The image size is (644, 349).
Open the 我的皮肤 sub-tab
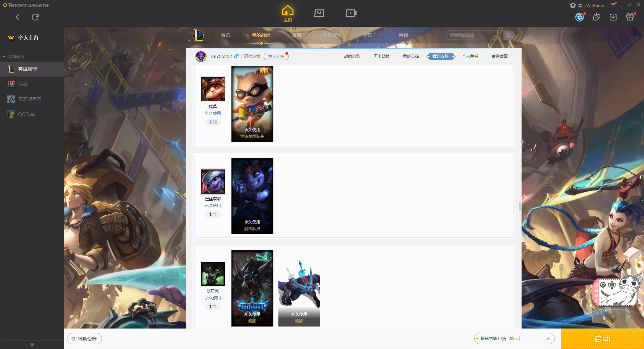tap(441, 56)
